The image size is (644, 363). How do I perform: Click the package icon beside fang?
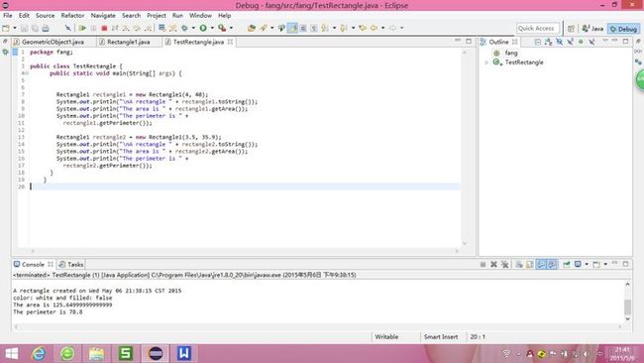tap(496, 53)
